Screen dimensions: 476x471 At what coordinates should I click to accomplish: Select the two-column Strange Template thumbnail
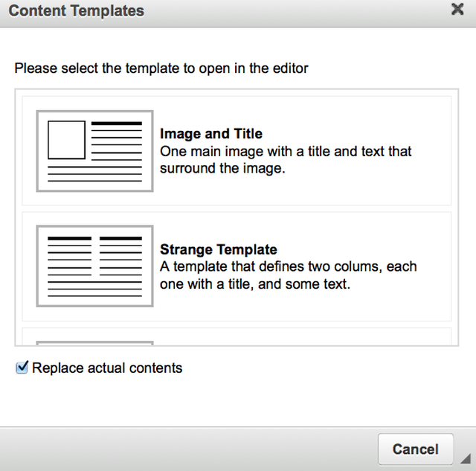point(94,266)
